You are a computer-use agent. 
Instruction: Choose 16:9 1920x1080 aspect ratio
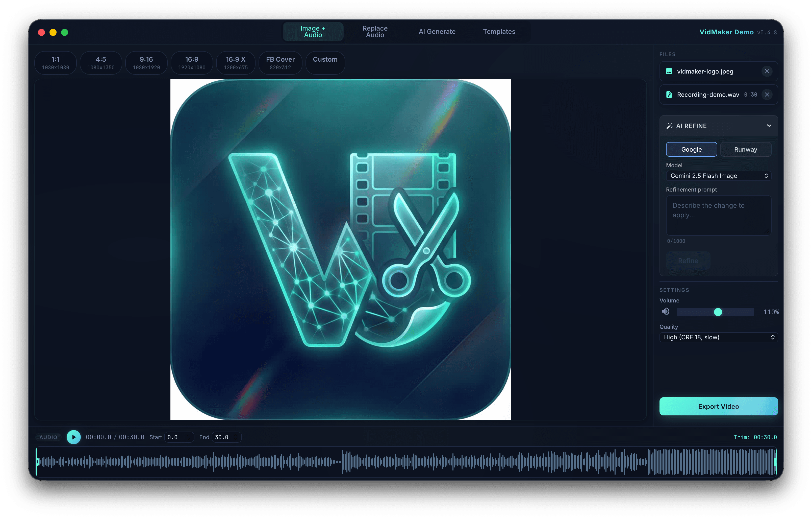[x=192, y=63]
